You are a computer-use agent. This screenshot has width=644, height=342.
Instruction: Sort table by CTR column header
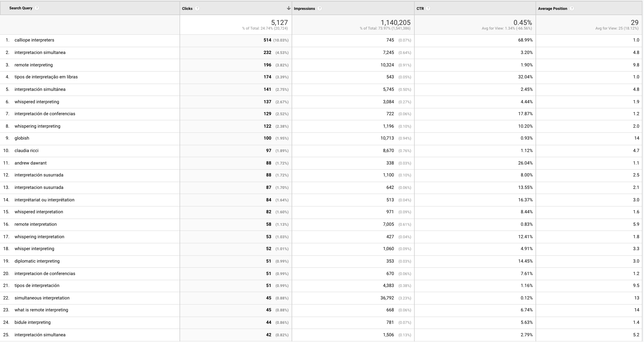pyautogui.click(x=420, y=9)
